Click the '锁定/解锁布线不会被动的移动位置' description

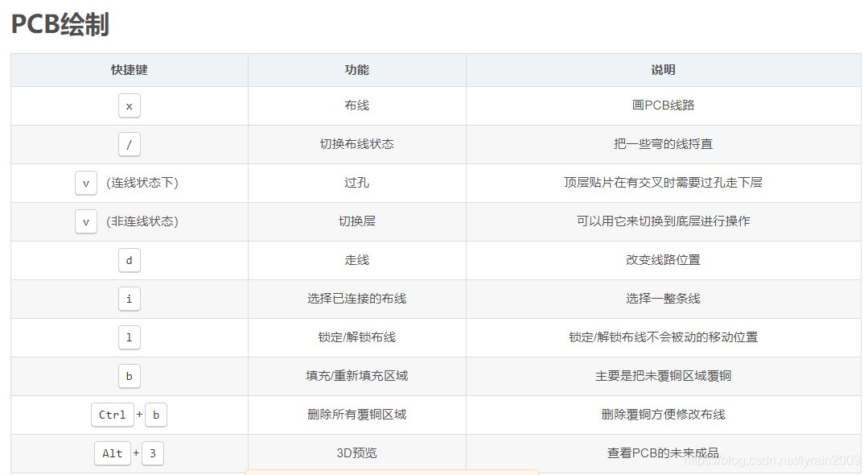[x=663, y=337]
